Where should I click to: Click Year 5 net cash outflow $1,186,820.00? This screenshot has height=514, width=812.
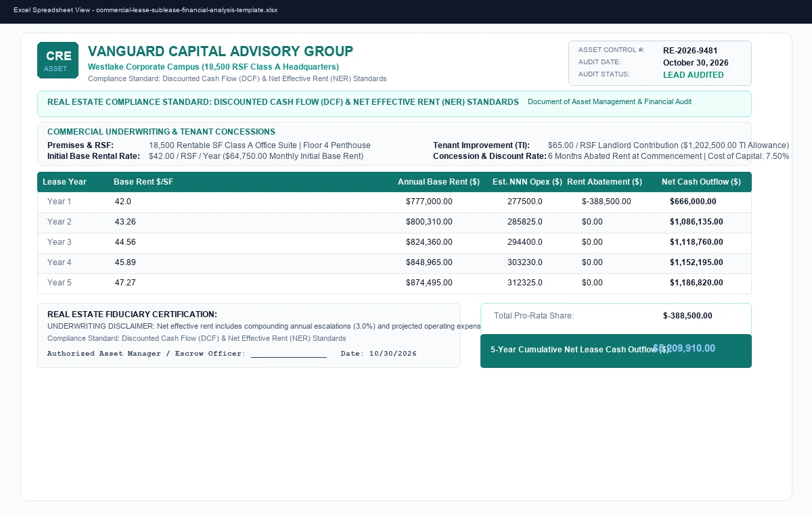click(x=696, y=283)
